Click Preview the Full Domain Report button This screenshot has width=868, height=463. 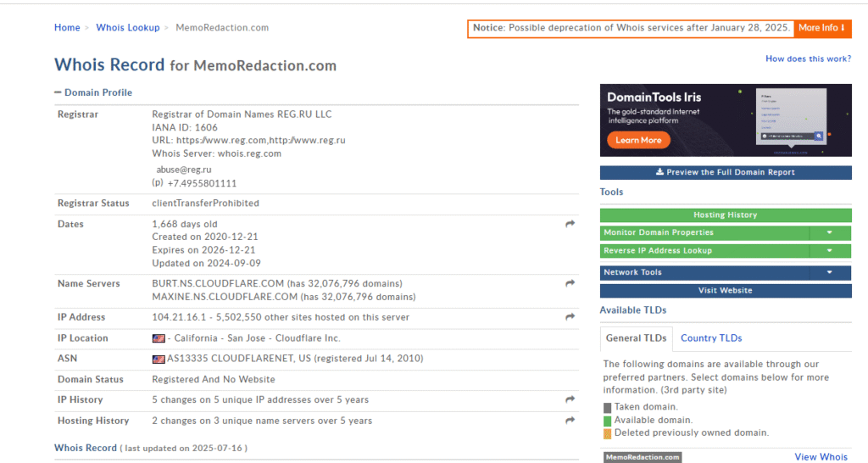point(726,172)
